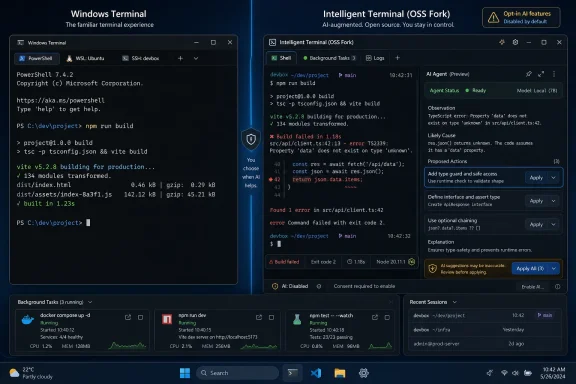Click the error marker at line 42
Image resolution: width=576 pixels, height=384 pixels.
(x=271, y=180)
